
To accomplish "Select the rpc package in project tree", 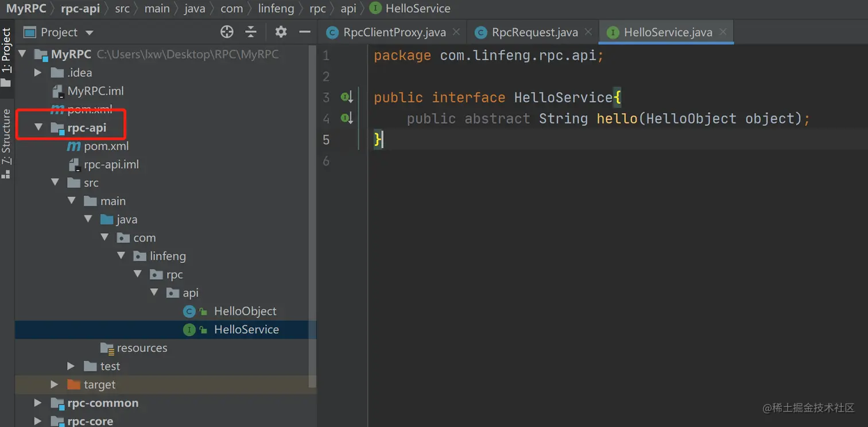I will click(165, 275).
